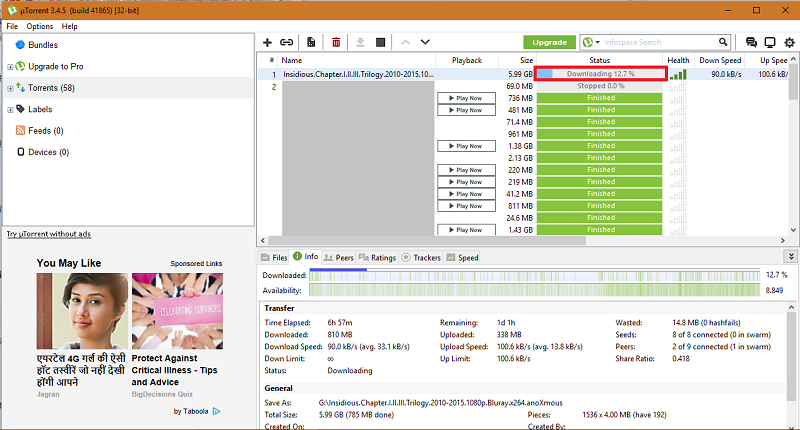
Task: Switch to the Peers tab
Action: 339,258
